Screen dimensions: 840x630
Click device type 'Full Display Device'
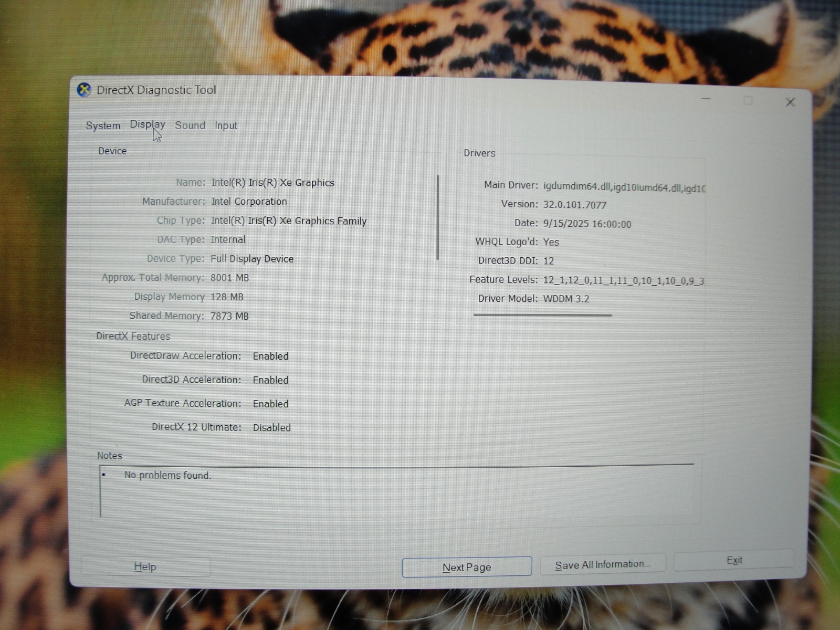[x=252, y=259]
